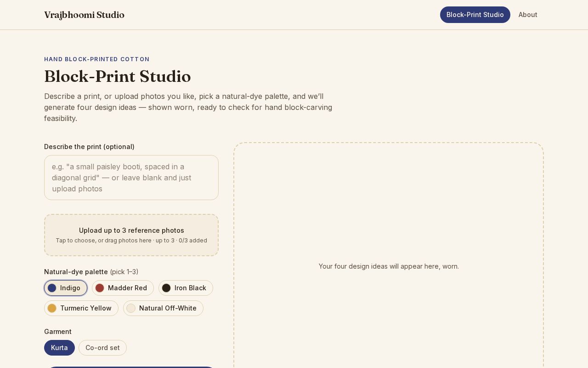Switch to the Block-Print Studio nav tab
Viewport: 588px width, 368px height.
[x=475, y=15]
